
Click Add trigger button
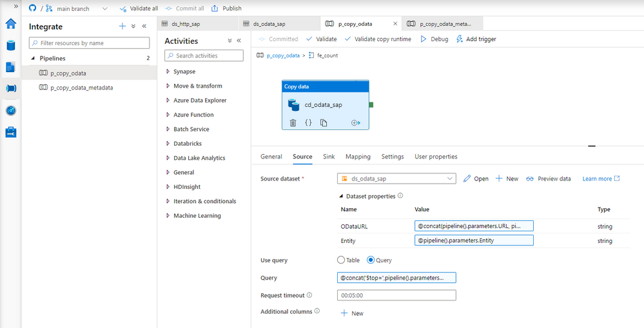pos(476,39)
